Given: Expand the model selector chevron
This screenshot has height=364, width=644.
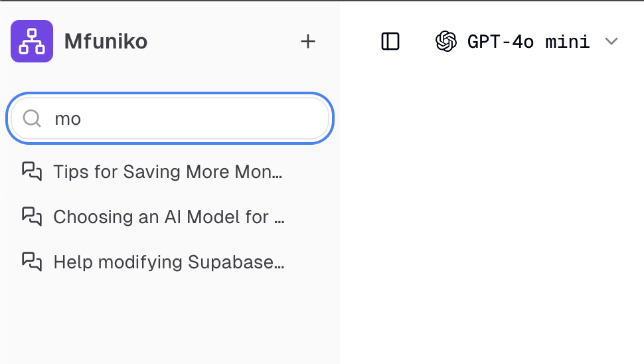Looking at the screenshot, I should click(611, 41).
